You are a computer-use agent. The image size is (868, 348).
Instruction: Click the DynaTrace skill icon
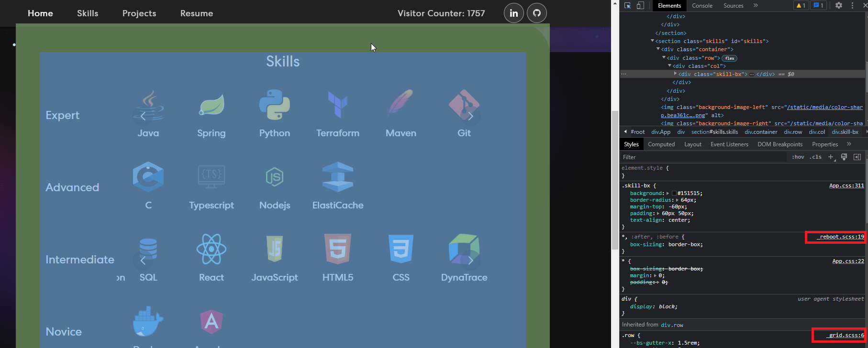[x=464, y=249]
